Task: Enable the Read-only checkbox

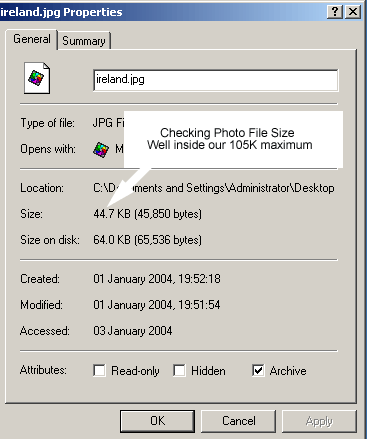Action: 99,370
